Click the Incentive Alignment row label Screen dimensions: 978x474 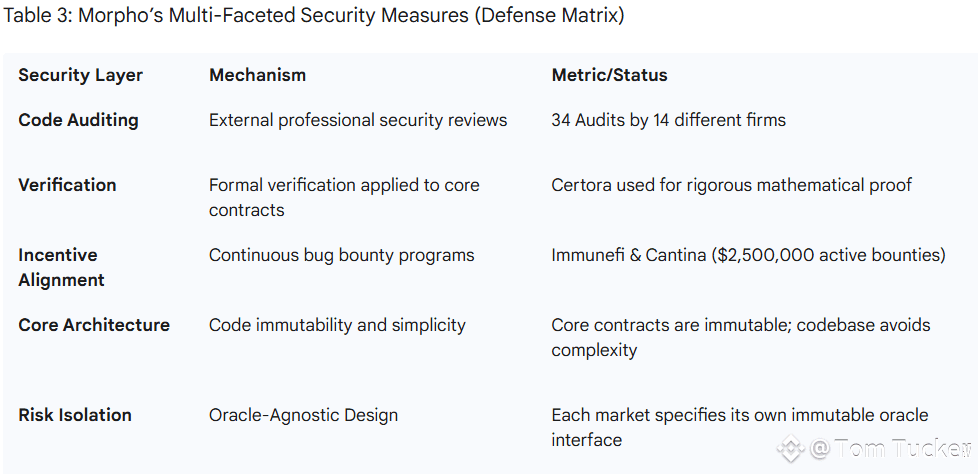click(61, 268)
